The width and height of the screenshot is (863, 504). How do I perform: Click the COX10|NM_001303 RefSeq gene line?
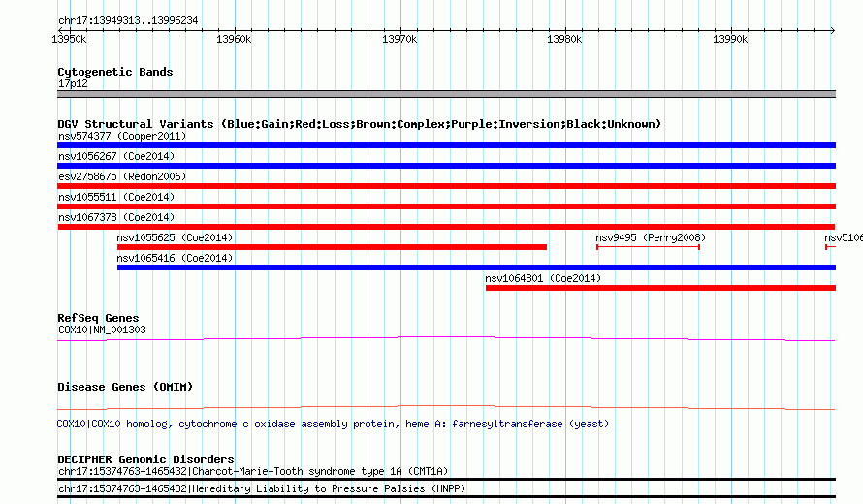tap(446, 339)
